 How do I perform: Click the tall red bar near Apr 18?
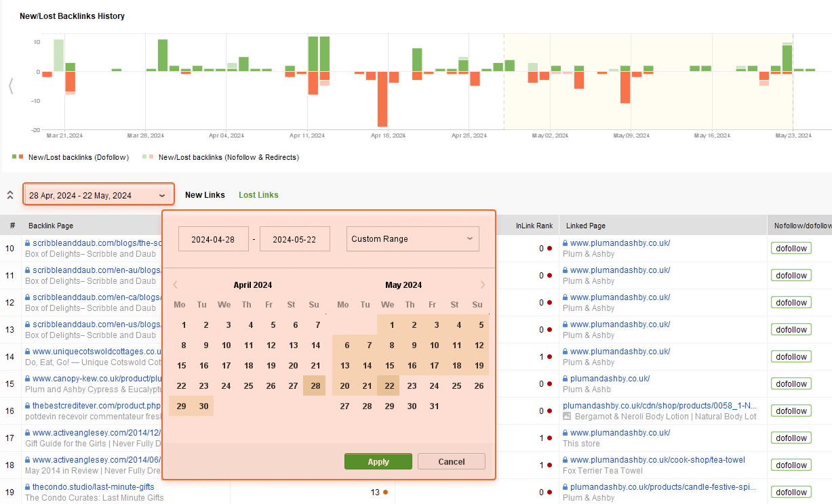point(382,99)
